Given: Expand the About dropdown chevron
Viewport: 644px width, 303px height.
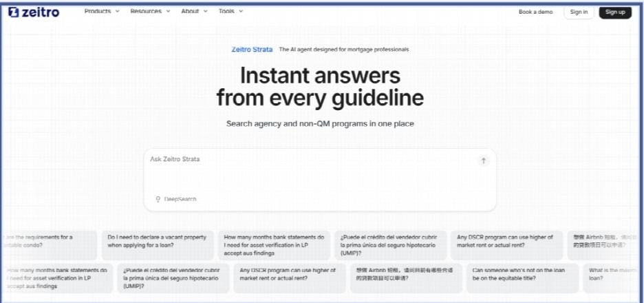Looking at the screenshot, I should 205,12.
